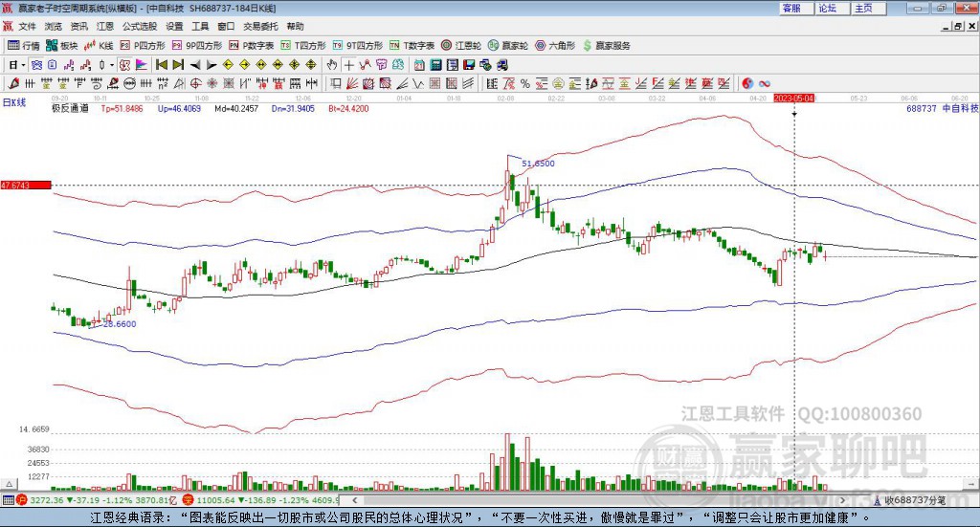This screenshot has width=980, height=527.
Task: Switch to the K线 chart view
Action: click(99, 46)
